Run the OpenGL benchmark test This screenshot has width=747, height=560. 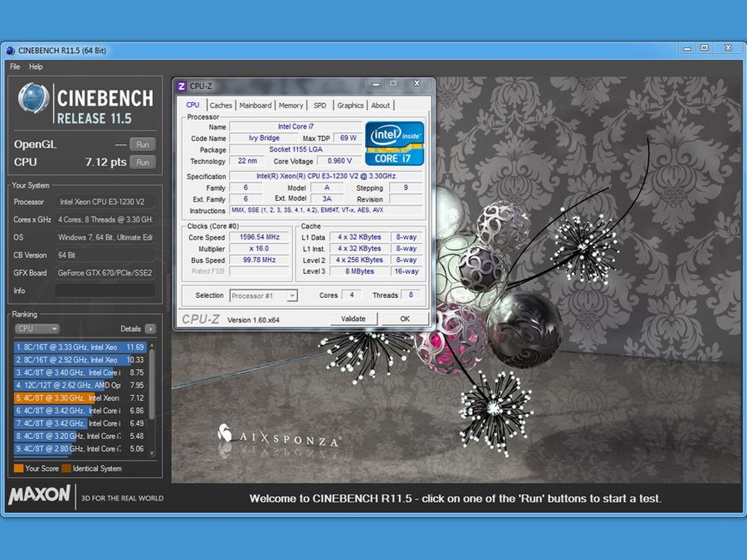pos(143,144)
